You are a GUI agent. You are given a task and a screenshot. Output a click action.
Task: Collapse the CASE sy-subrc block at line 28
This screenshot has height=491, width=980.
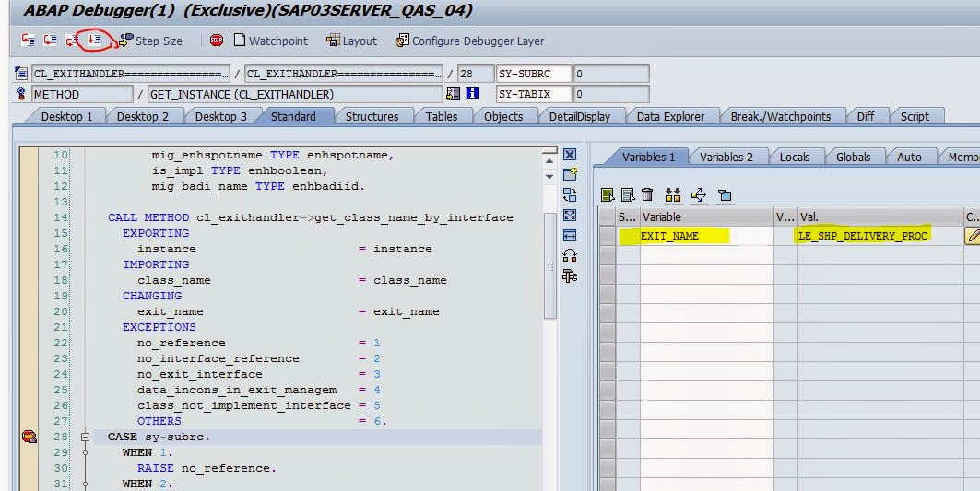[86, 437]
